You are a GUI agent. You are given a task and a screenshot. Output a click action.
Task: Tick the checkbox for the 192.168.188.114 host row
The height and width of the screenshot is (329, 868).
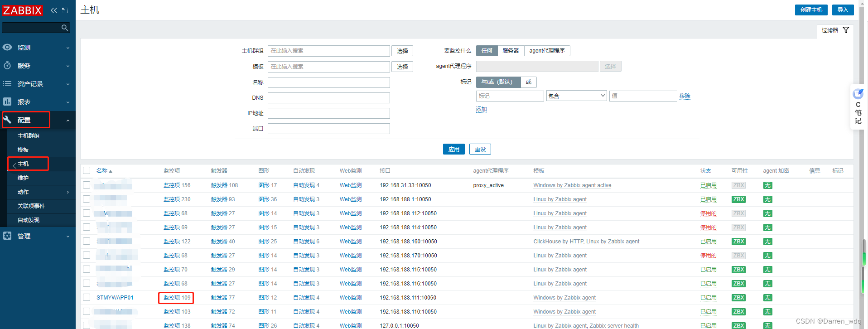(87, 227)
